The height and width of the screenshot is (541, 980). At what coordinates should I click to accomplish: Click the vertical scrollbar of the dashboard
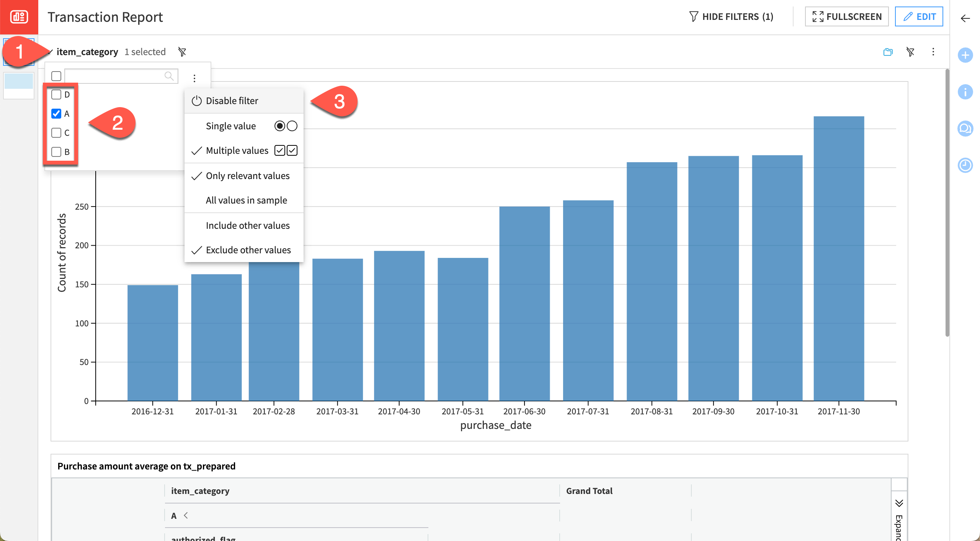tap(947, 203)
